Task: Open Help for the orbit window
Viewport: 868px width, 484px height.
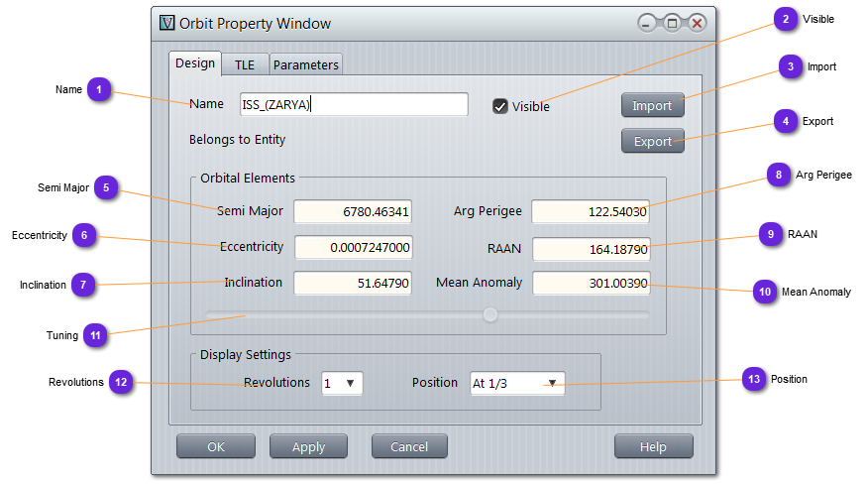Action: click(652, 446)
